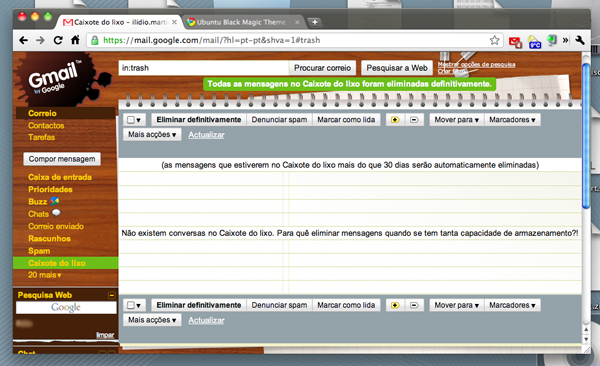This screenshot has width=600, height=366.
Task: Click the Compor mensagem button
Action: (x=62, y=159)
